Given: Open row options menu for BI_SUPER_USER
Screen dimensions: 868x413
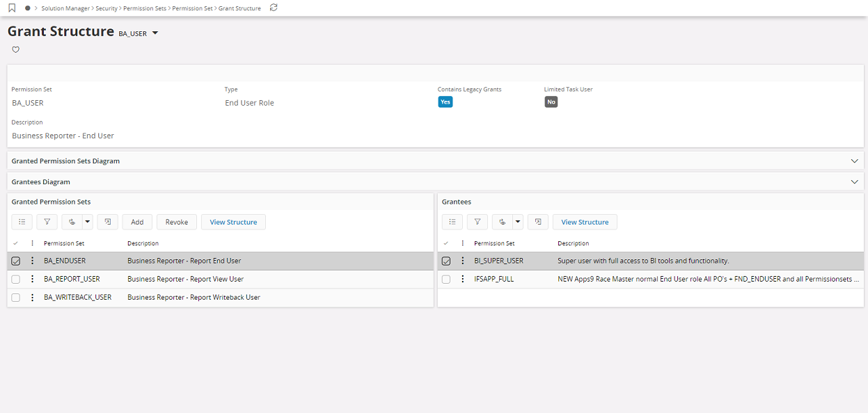Looking at the screenshot, I should 462,261.
